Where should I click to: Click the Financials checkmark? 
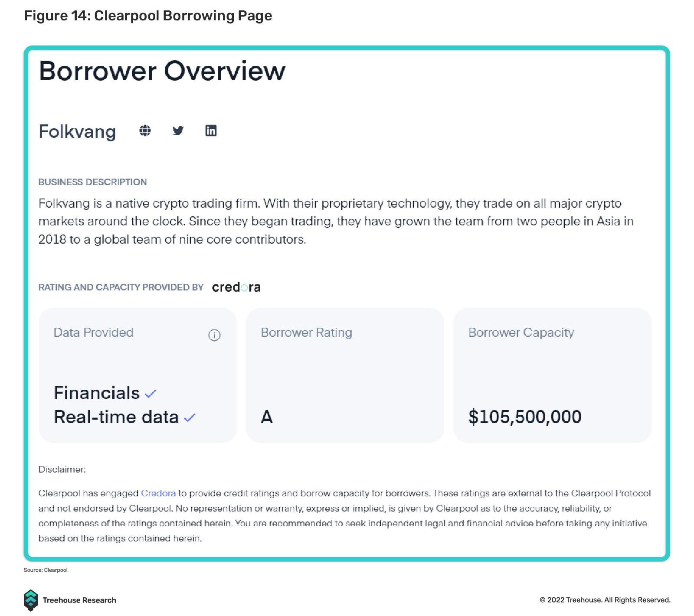click(150, 394)
